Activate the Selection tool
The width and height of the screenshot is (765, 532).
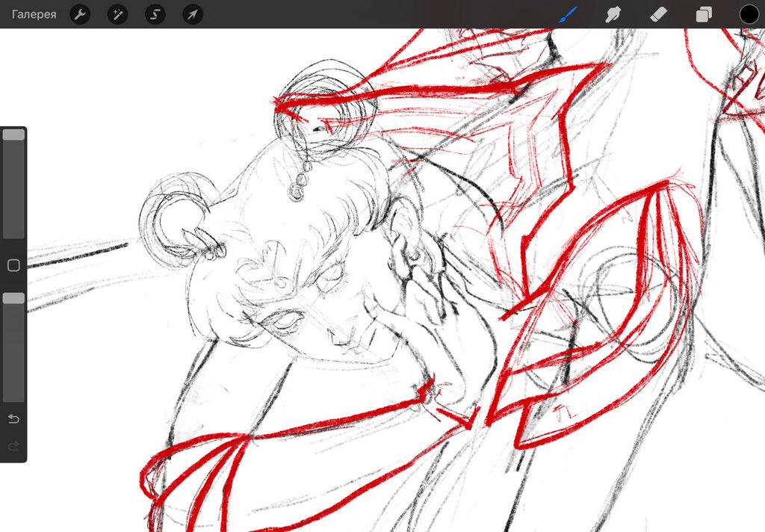155,15
